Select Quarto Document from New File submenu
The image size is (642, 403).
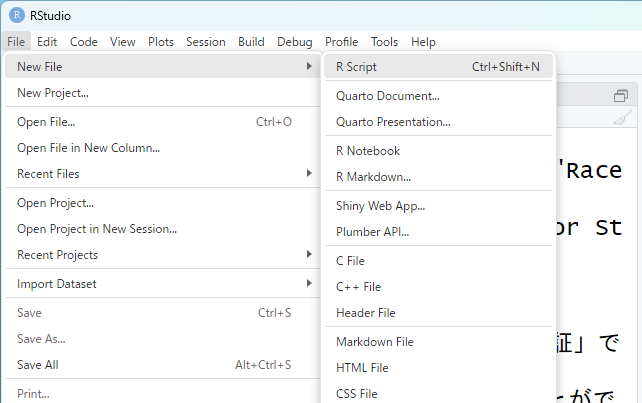tap(388, 96)
